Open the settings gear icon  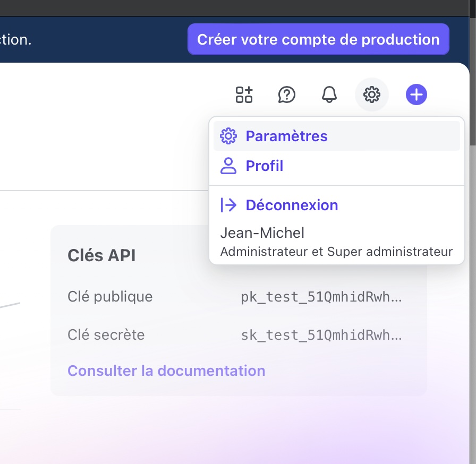click(x=372, y=94)
